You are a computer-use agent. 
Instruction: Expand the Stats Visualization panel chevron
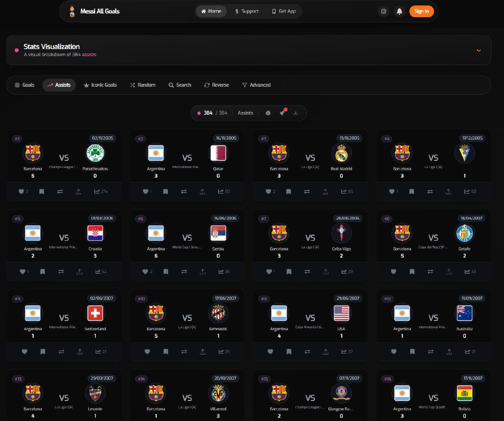pos(479,50)
